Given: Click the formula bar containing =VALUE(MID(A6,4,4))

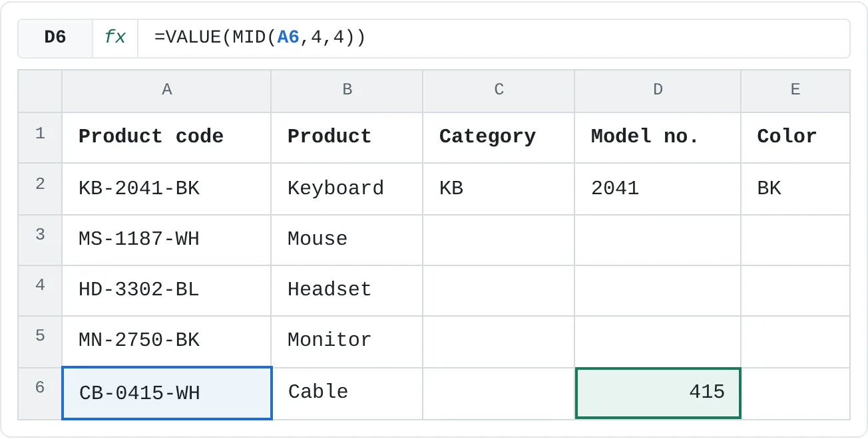Looking at the screenshot, I should pyautogui.click(x=493, y=38).
